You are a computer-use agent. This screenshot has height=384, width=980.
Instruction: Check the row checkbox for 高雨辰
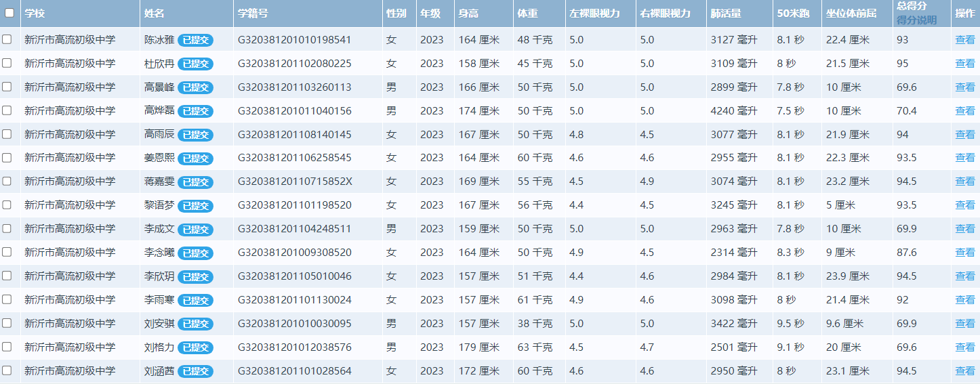[7, 134]
